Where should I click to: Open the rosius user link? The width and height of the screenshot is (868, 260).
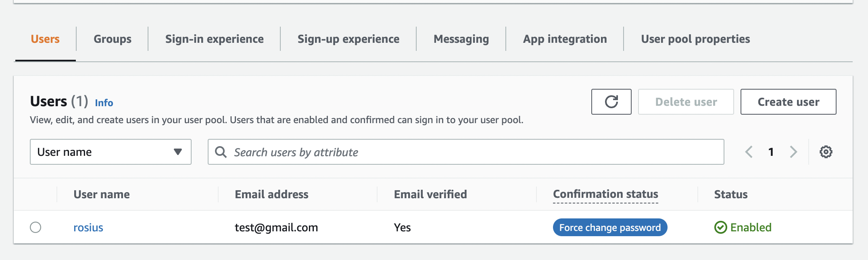88,227
